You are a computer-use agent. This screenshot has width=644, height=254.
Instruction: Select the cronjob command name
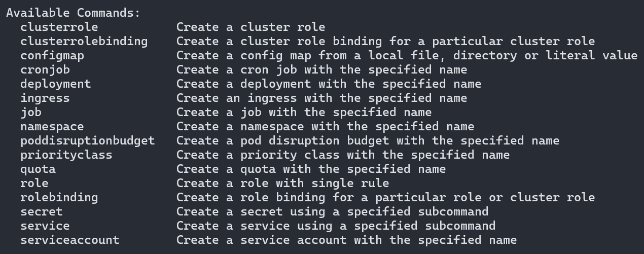45,69
